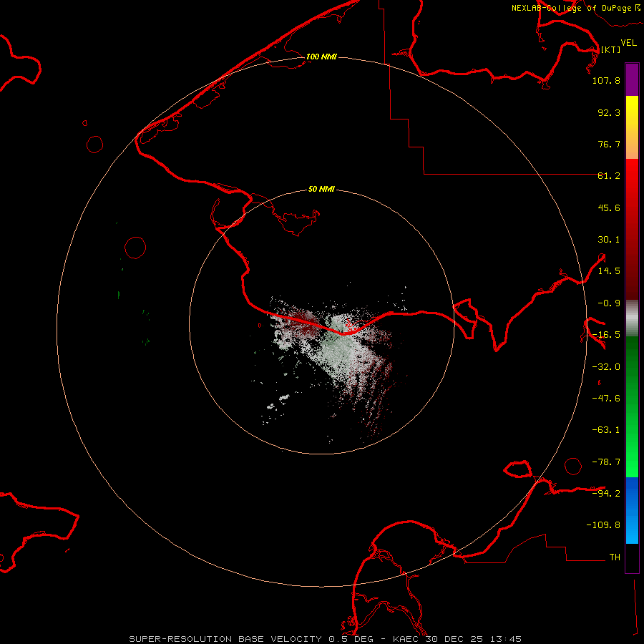Click the gray near-zero segment of the color scale

coord(632,318)
